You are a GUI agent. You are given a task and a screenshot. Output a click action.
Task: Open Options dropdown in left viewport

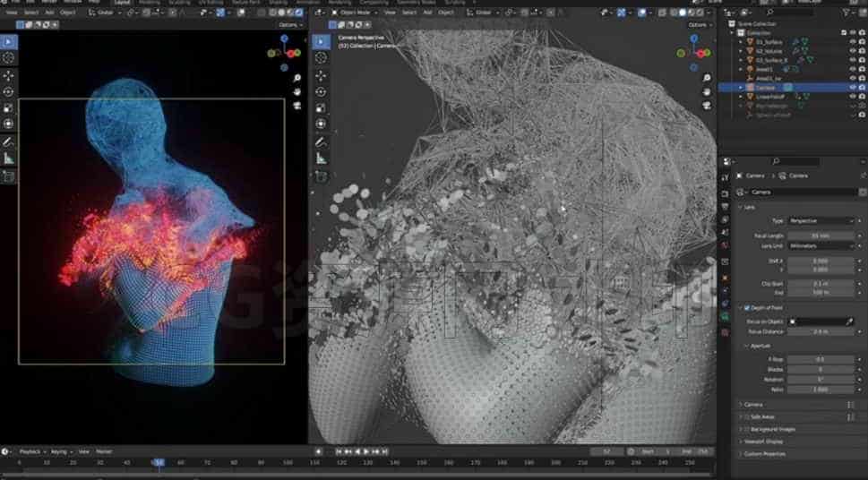[290, 25]
